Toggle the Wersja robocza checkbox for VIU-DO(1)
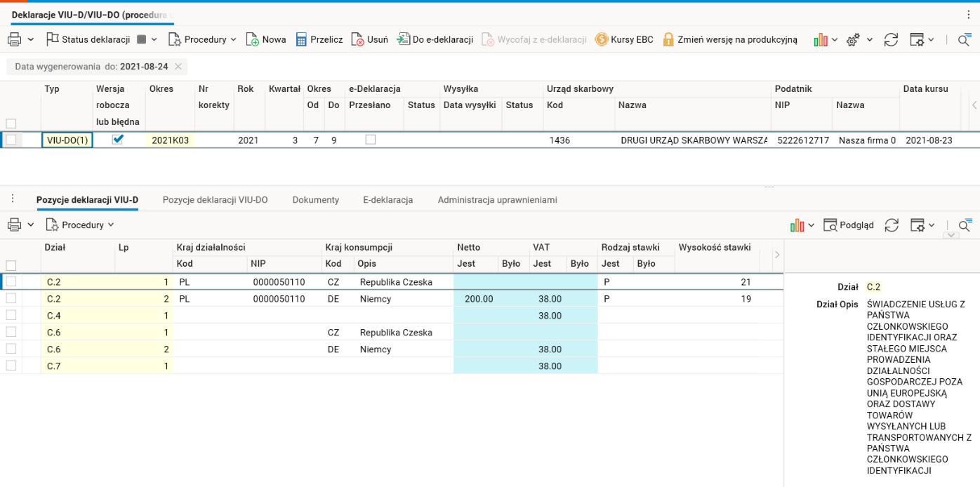Viewport: 980px width, 487px height. tap(118, 140)
